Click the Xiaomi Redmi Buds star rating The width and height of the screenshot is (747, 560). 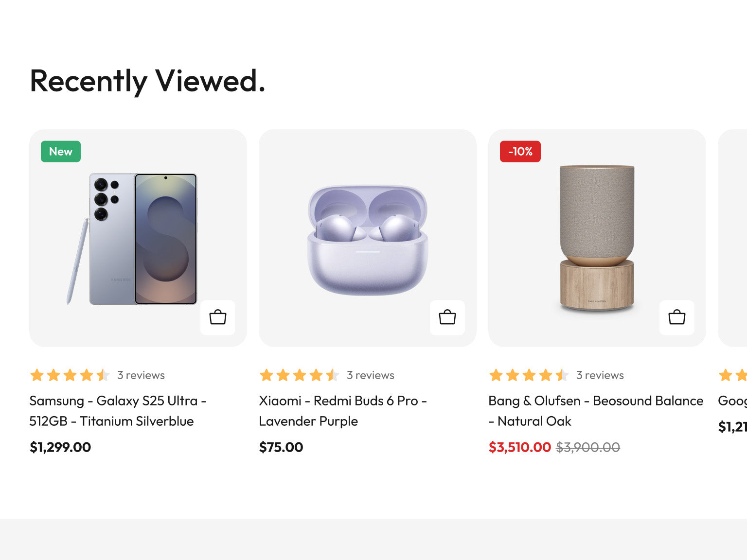[x=299, y=375]
